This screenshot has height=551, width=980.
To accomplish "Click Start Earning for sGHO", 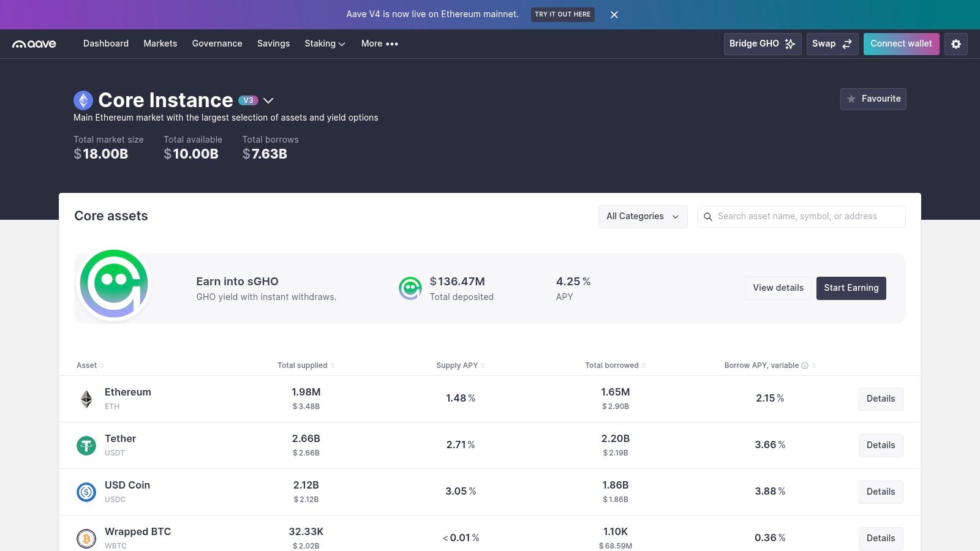I will point(851,288).
